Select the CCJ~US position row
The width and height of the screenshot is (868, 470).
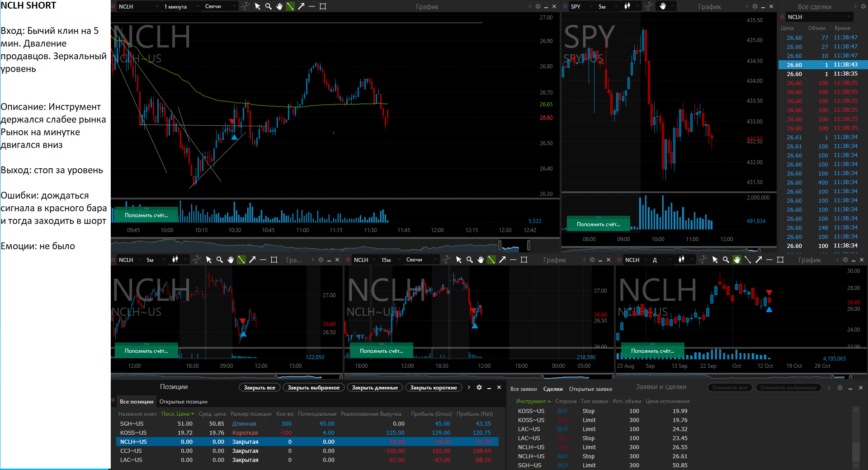307,451
